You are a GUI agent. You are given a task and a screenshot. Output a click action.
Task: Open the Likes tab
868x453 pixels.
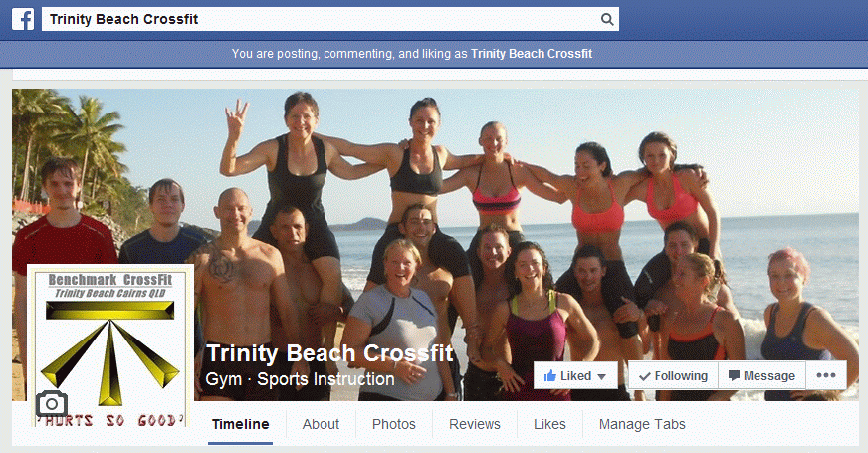pos(549,424)
